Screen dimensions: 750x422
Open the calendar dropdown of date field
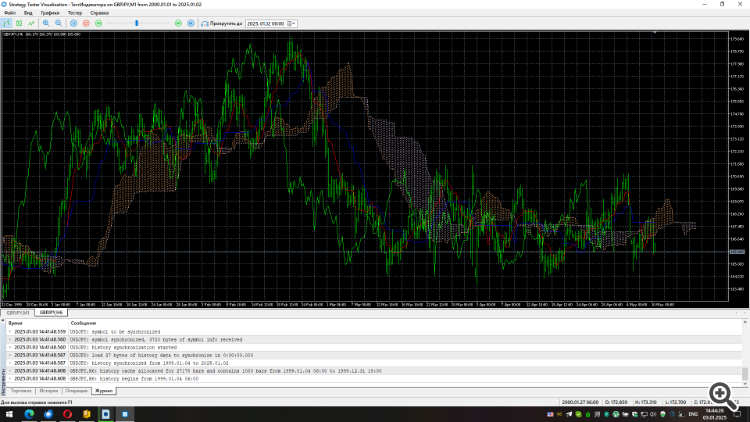tap(291, 23)
